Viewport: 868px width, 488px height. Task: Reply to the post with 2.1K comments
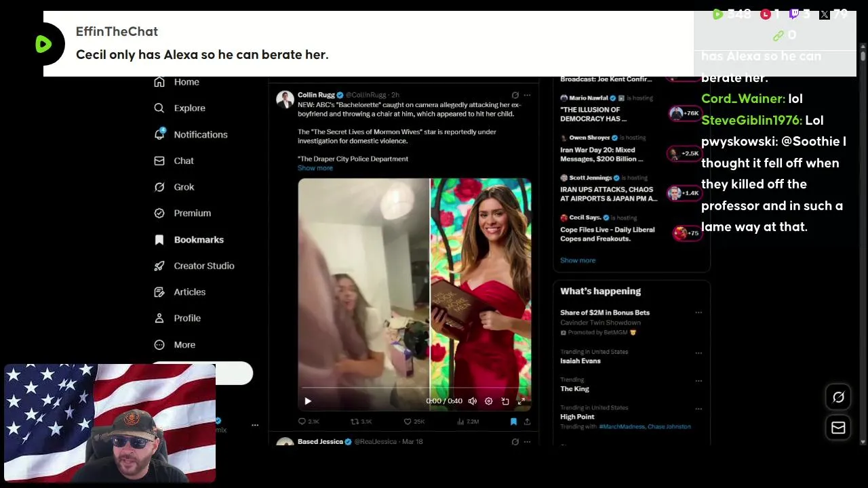[x=309, y=422]
